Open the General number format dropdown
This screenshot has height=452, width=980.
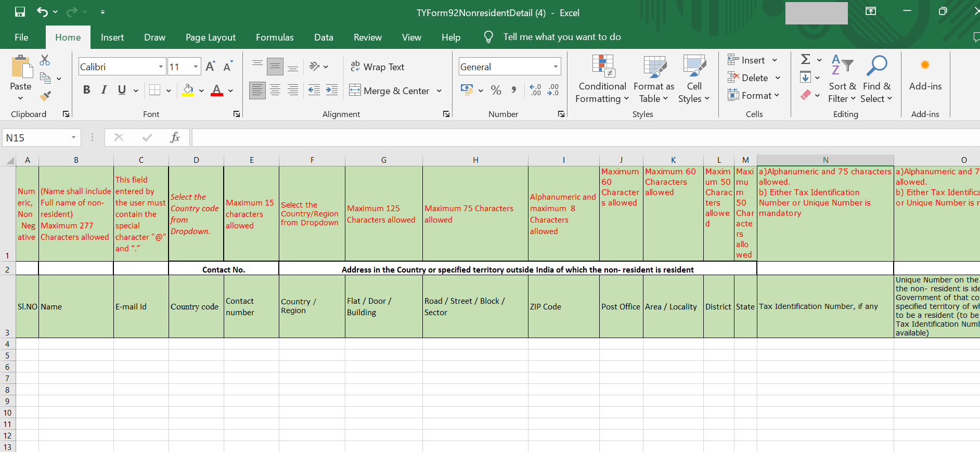pos(556,67)
